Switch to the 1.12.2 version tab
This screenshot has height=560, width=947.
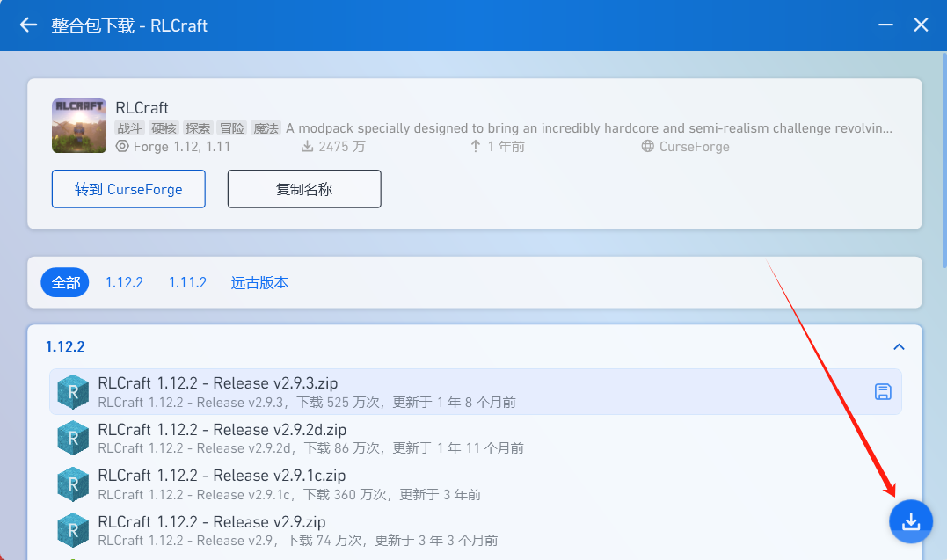pyautogui.click(x=124, y=282)
